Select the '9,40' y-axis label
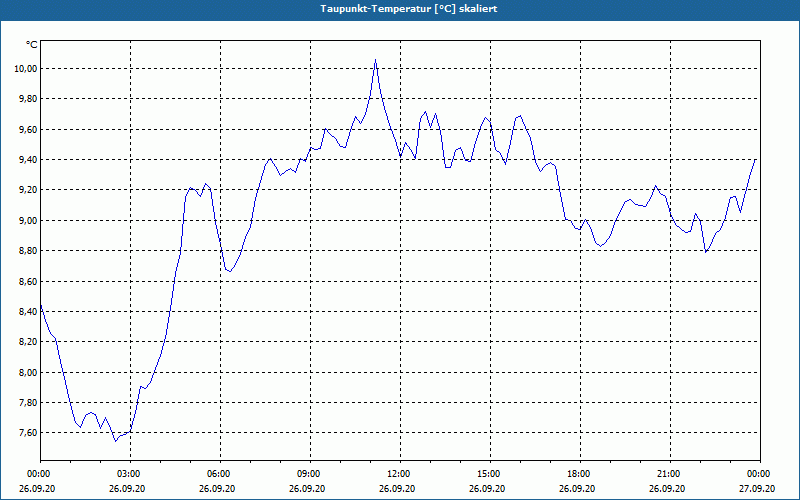The width and height of the screenshot is (800, 500). point(28,160)
